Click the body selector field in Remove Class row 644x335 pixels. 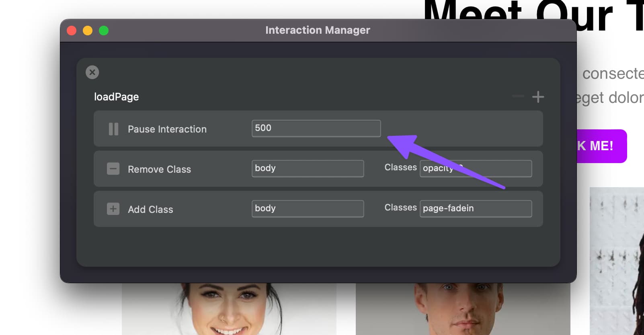pyautogui.click(x=308, y=169)
